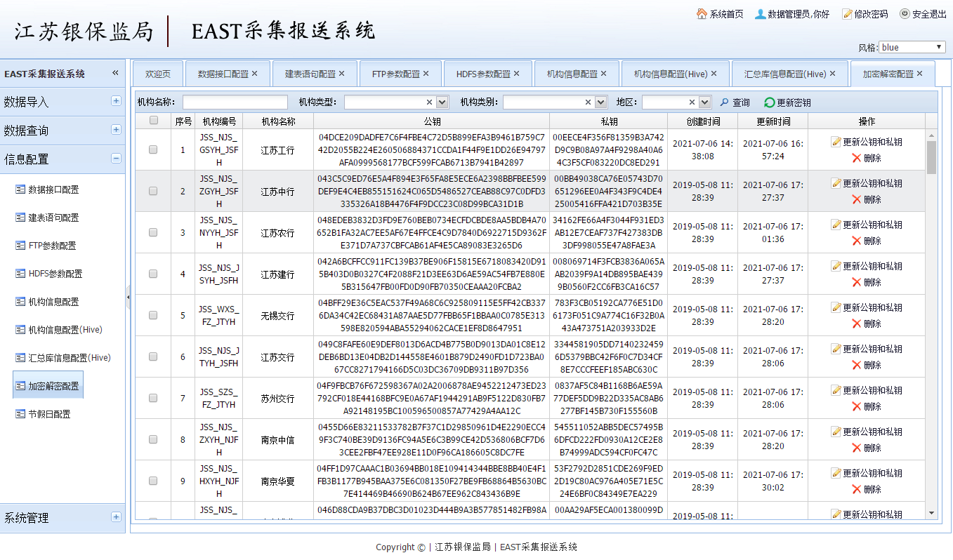Click the sidebar splitter collapse handle
Image resolution: width=953 pixels, height=560 pixels.
(x=128, y=298)
